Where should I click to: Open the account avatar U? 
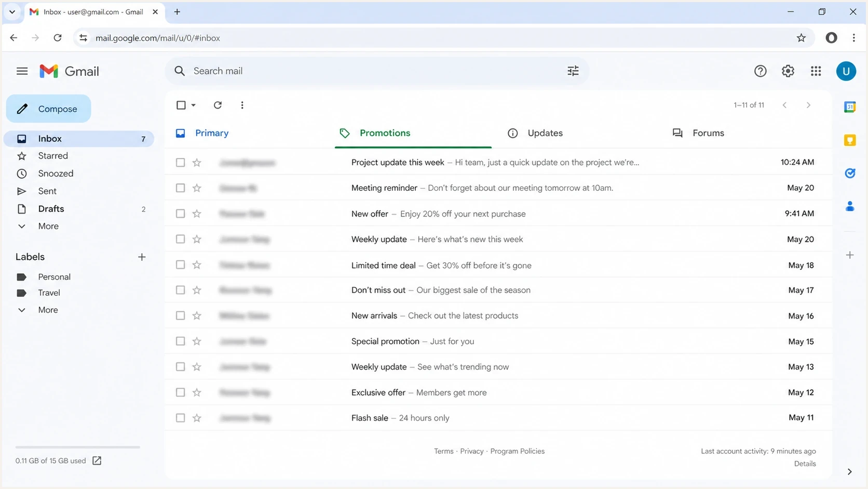[x=846, y=71]
